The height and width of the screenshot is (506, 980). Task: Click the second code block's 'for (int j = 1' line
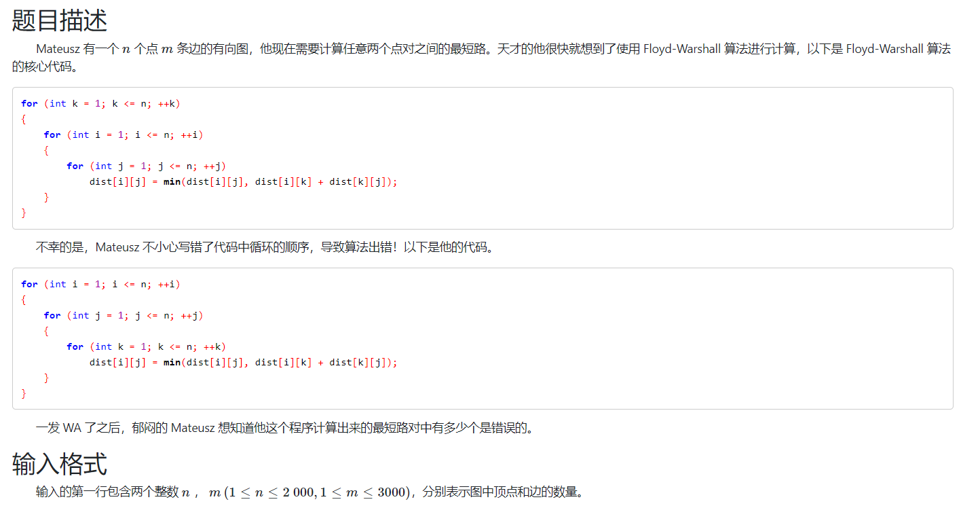pyautogui.click(x=124, y=315)
